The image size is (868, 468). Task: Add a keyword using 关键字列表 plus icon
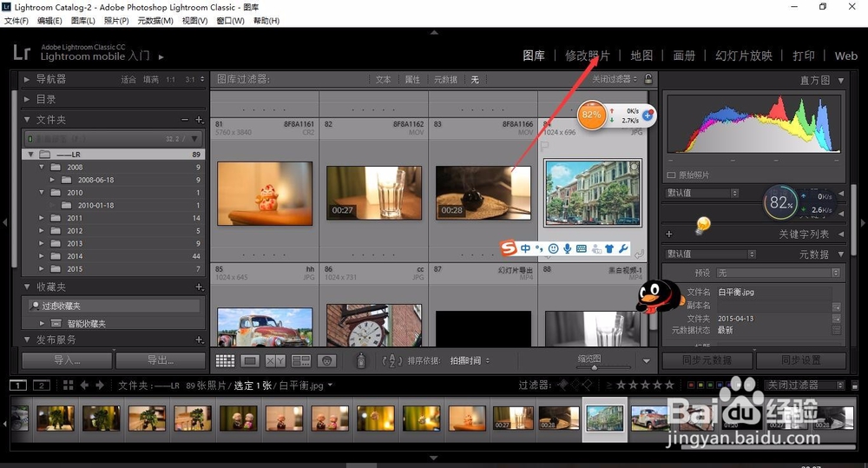click(x=668, y=234)
